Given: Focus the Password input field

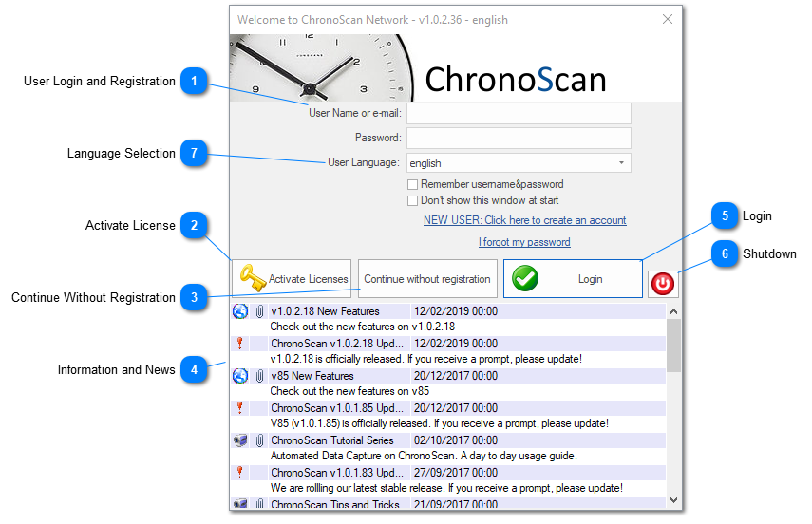Looking at the screenshot, I should click(x=519, y=138).
